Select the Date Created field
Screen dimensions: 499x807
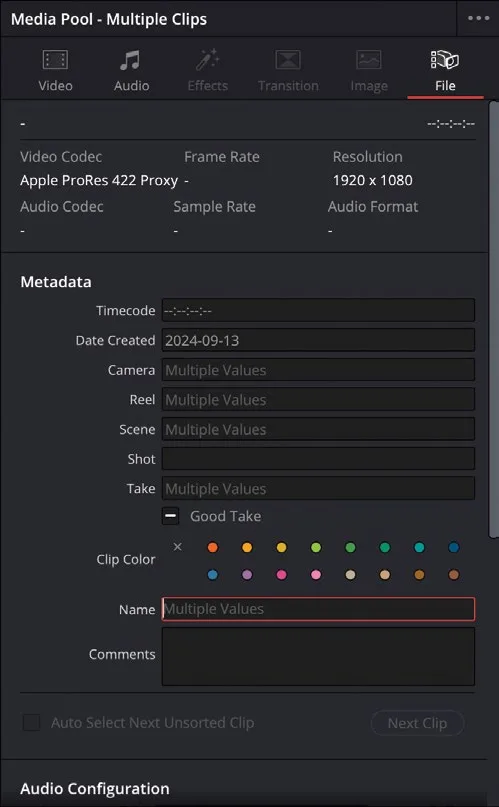coord(318,340)
